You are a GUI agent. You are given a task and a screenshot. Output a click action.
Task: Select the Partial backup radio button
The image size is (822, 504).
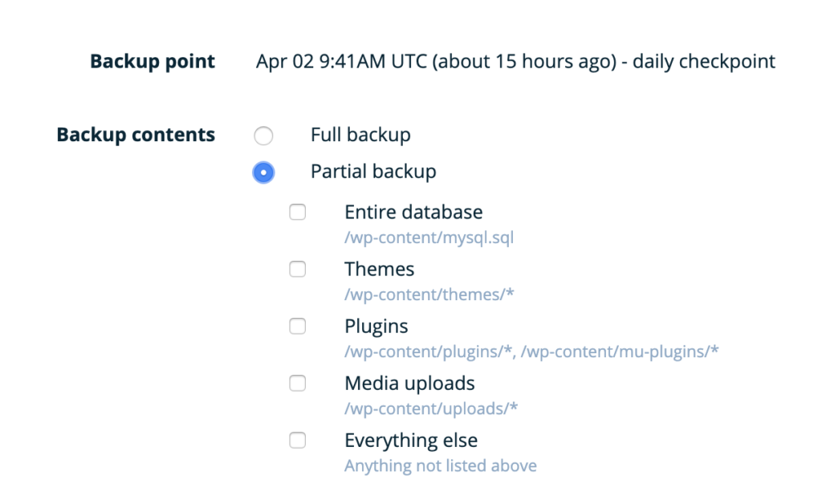coord(263,173)
